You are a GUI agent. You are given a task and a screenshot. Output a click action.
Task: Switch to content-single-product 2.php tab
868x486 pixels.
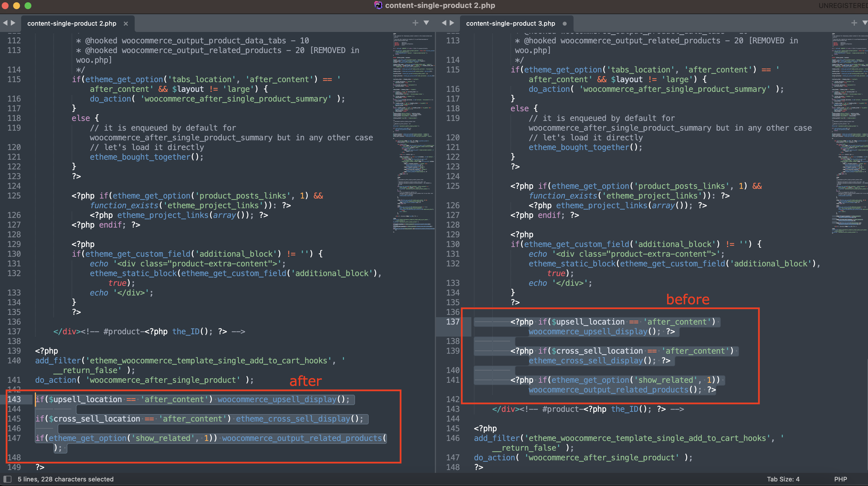click(72, 24)
